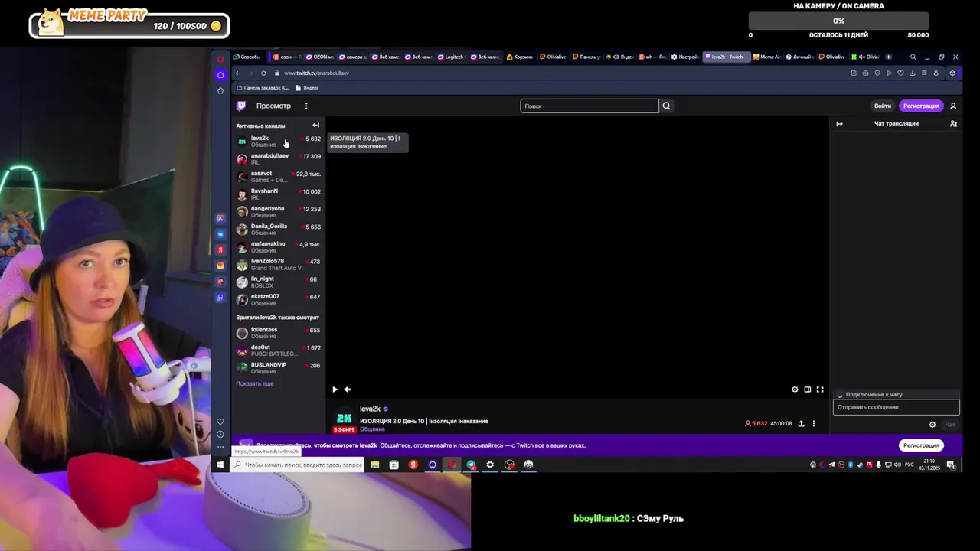Open the sasavot channel
The width and height of the screenshot is (980, 551).
pos(278,177)
